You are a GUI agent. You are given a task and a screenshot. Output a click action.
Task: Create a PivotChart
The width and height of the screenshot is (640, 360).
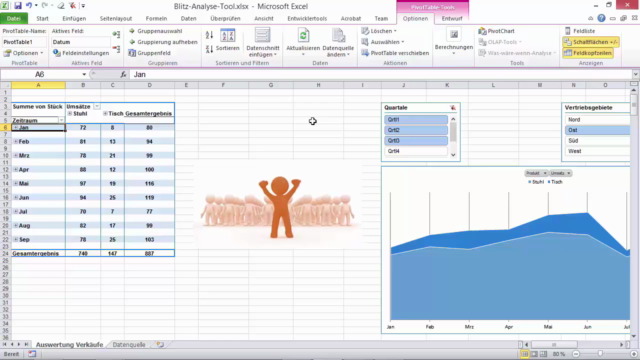tap(496, 31)
